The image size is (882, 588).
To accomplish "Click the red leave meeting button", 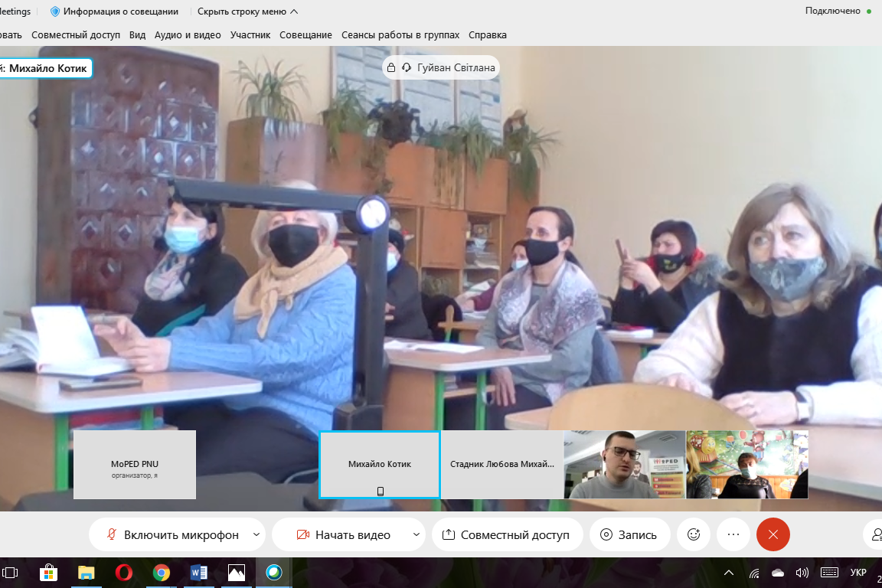I will pos(773,534).
